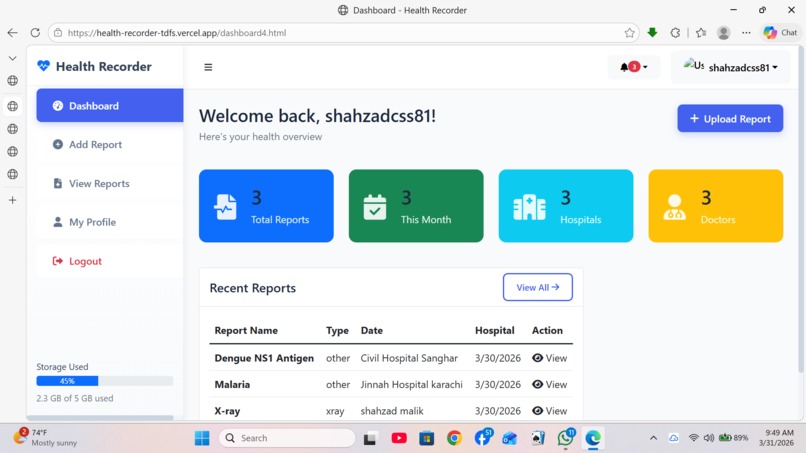The image size is (806, 453).
Task: Click the Health Recorder heart logo
Action: point(44,66)
